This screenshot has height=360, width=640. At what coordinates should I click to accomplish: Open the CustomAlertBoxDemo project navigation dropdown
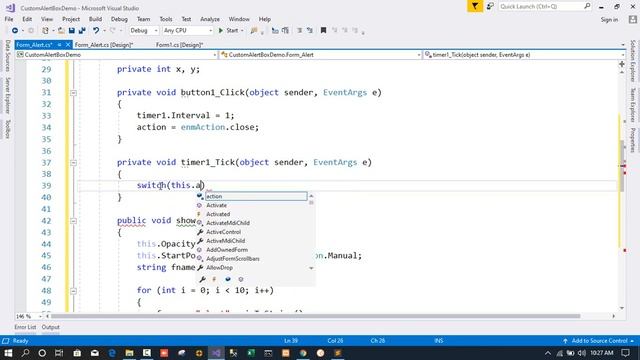(117, 55)
